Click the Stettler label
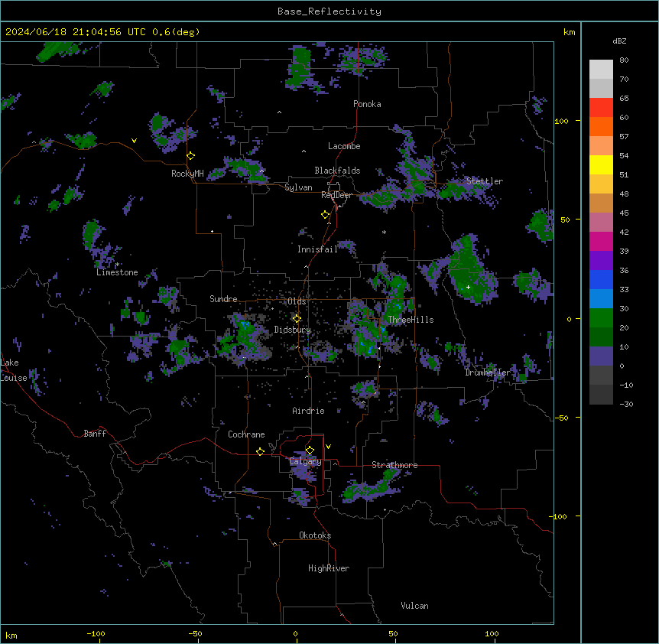This screenshot has width=659, height=644. tap(485, 181)
